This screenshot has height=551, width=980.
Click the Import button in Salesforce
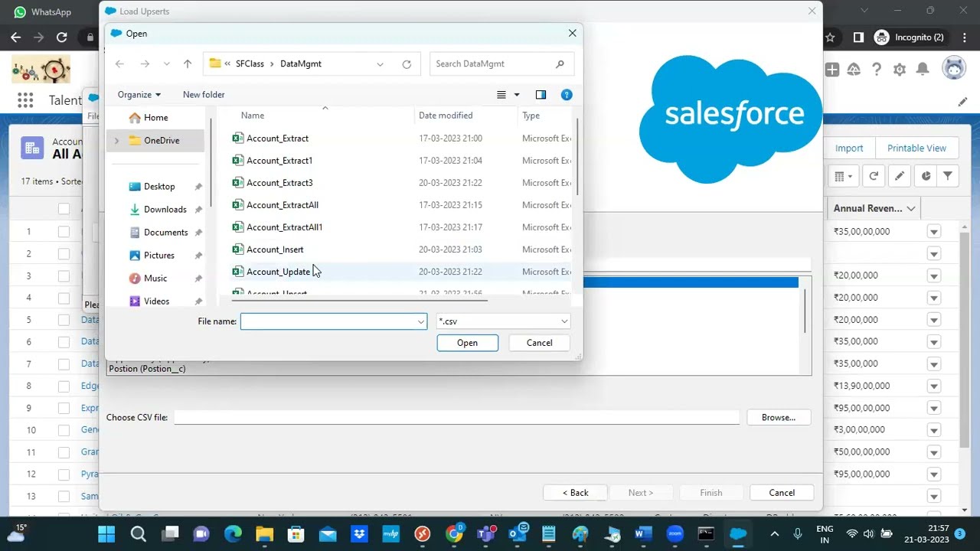(x=849, y=148)
